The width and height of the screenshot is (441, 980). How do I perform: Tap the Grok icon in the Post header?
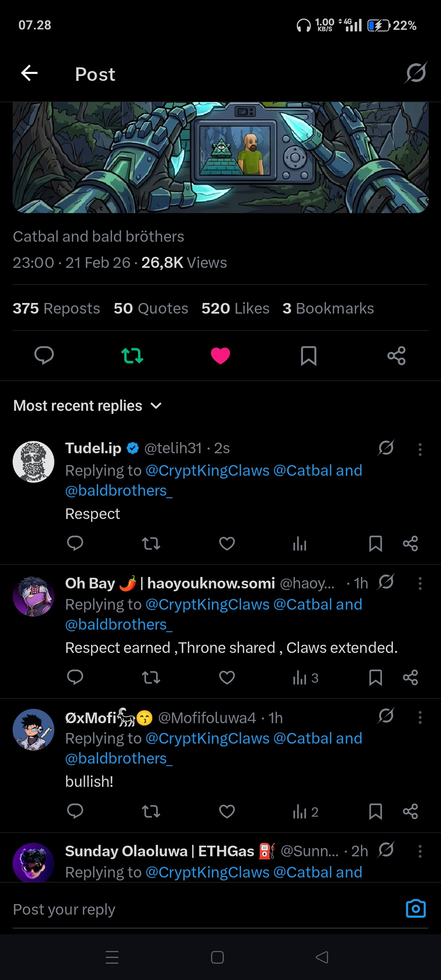(x=416, y=73)
